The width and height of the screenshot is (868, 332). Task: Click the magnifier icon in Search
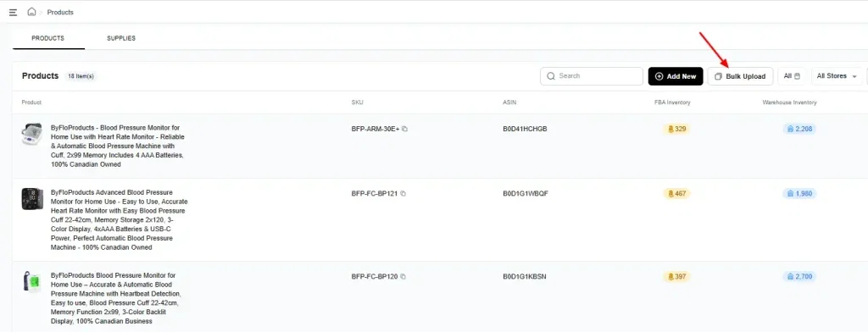(551, 76)
